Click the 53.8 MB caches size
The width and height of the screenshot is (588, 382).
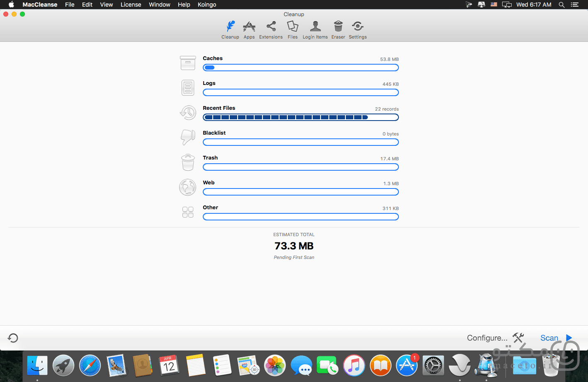[389, 59]
